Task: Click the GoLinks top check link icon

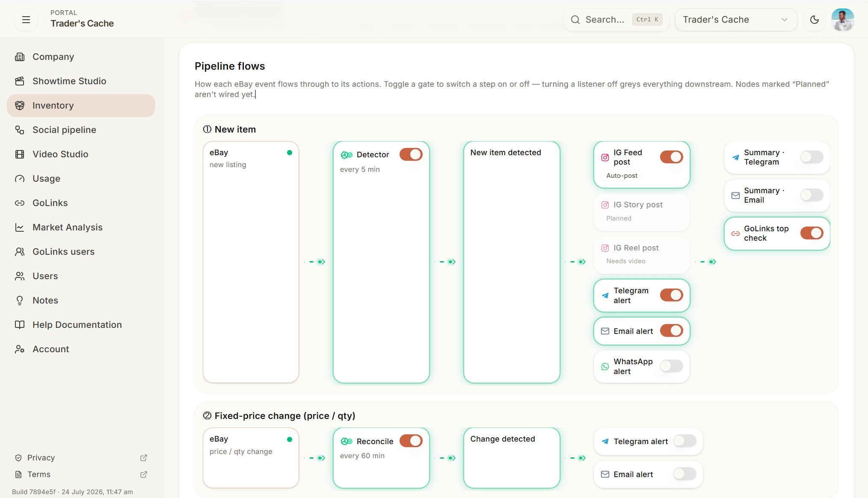Action: (736, 233)
